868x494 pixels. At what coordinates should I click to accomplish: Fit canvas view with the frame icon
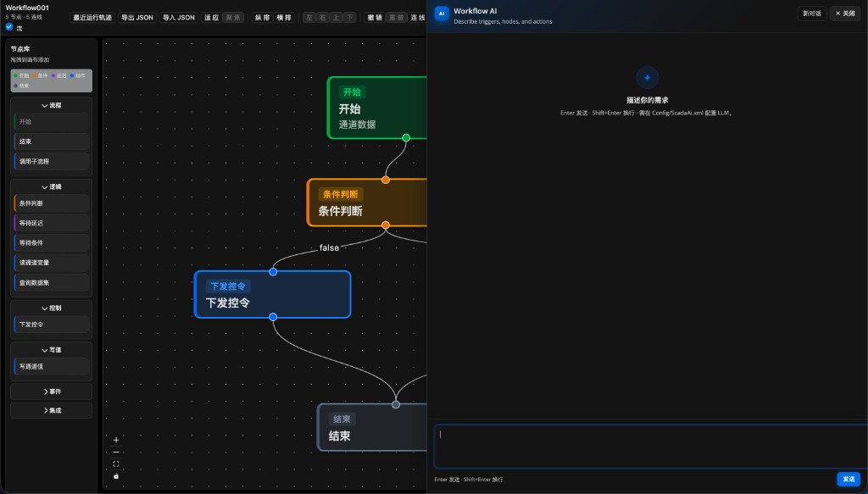[x=115, y=464]
